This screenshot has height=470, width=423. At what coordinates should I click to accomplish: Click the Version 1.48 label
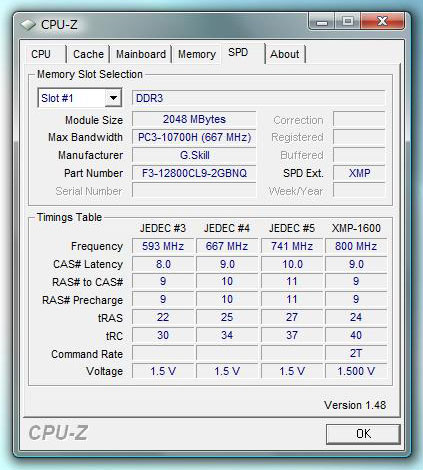(355, 405)
